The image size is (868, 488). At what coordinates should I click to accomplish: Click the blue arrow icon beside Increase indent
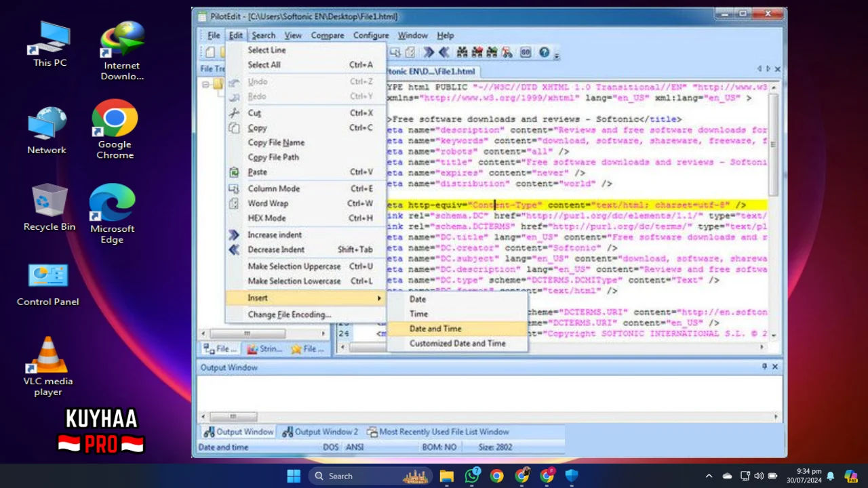pos(234,235)
